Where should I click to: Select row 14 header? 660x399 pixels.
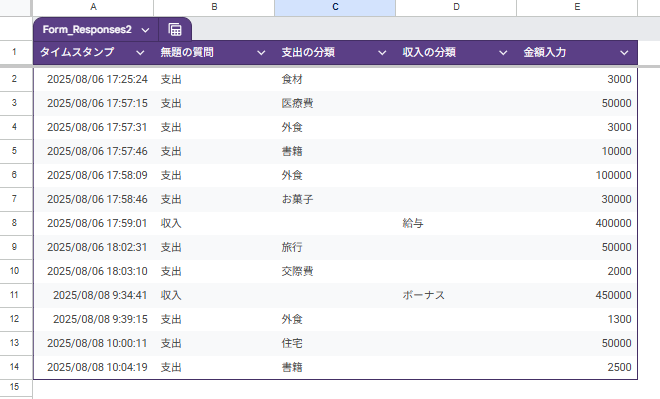point(15,367)
